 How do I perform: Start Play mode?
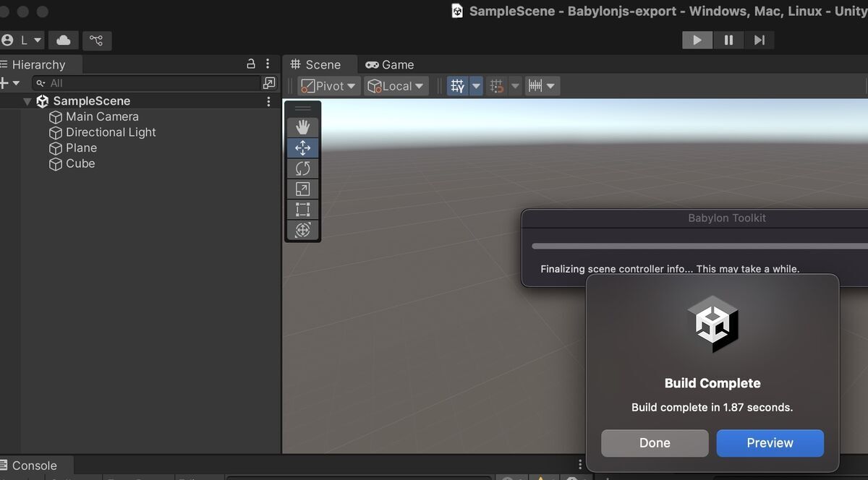point(697,40)
